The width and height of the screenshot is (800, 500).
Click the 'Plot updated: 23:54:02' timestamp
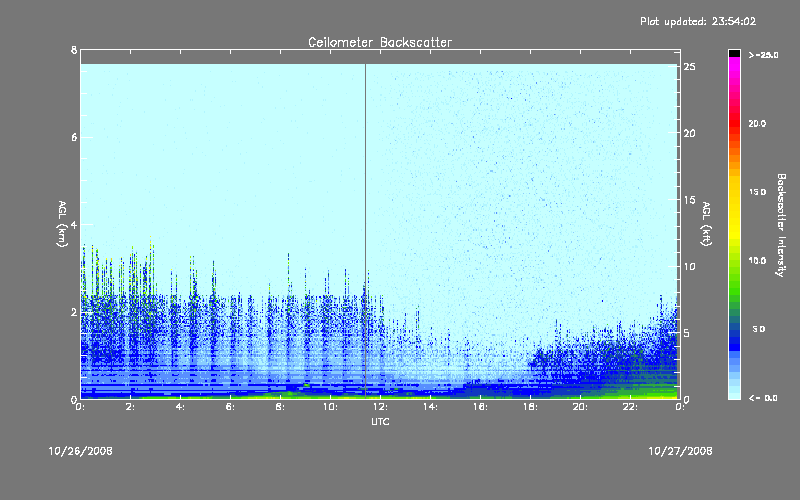[698, 21]
